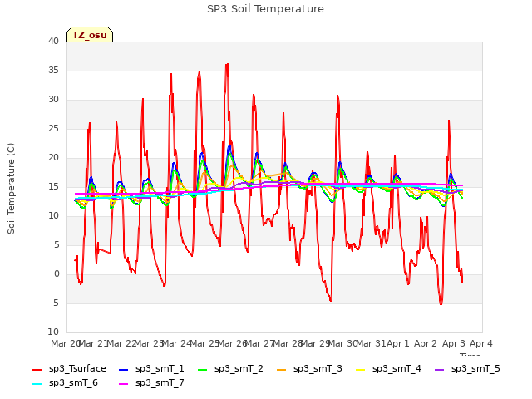Screen dimensions: 532x399
Task: Click the orange sp3_smT_3 legend color marker
Action: pos(282,369)
